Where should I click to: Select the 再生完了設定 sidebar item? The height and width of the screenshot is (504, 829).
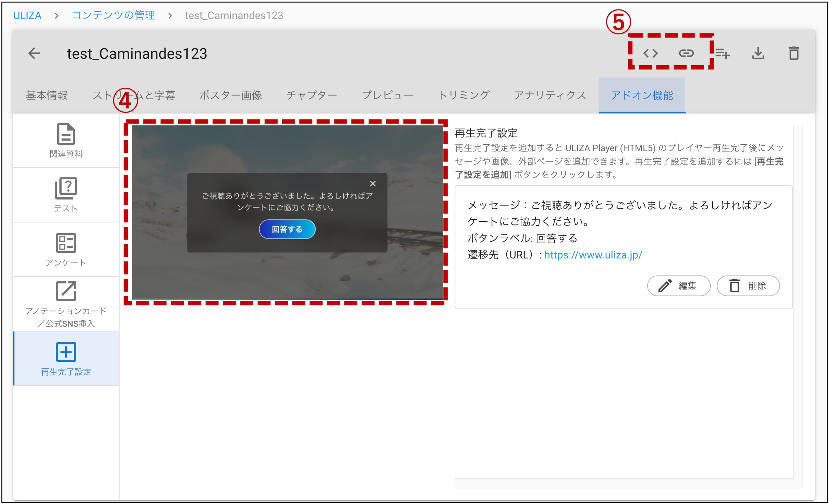(66, 358)
